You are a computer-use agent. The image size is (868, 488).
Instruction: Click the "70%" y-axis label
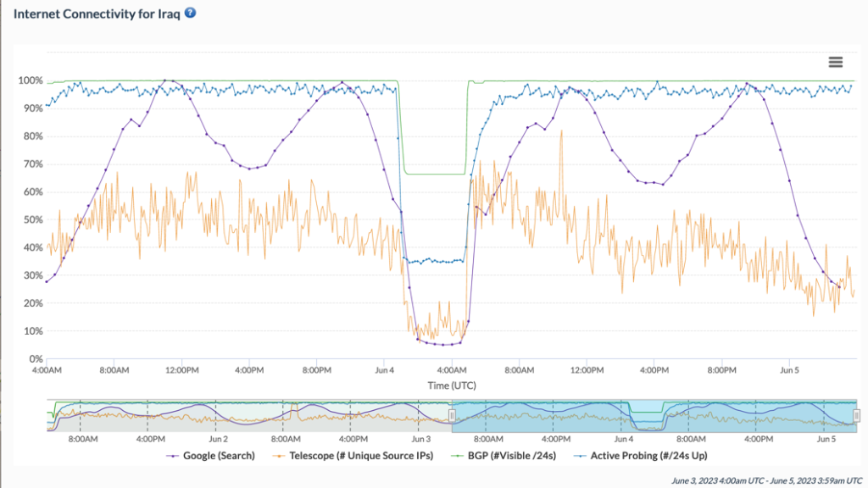(x=33, y=164)
